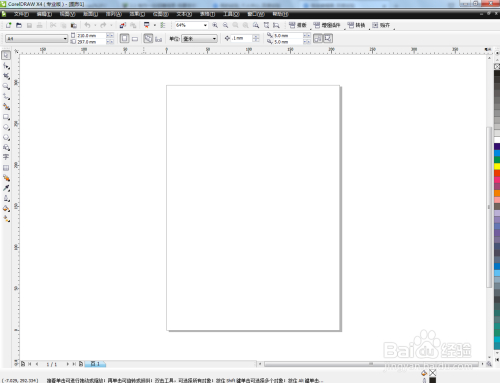The height and width of the screenshot is (383, 500).
Task: Select the Rectangle tool in toolbox
Action: point(6,117)
